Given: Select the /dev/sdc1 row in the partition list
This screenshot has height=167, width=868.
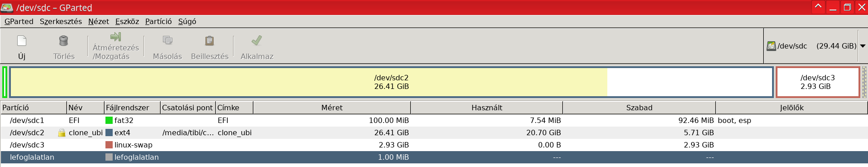Looking at the screenshot, I should click(434, 120).
